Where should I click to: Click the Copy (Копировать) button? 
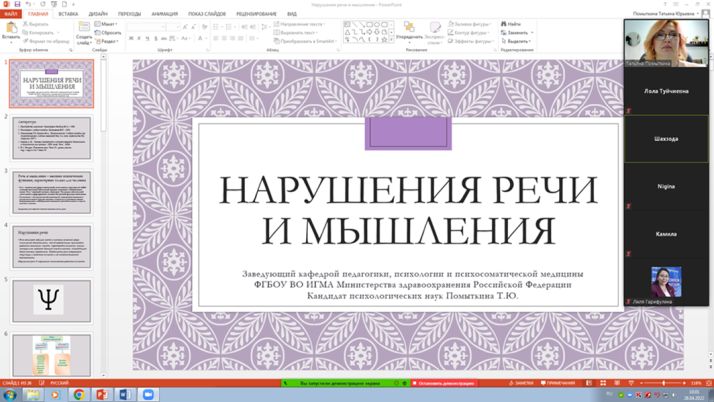click(39, 32)
